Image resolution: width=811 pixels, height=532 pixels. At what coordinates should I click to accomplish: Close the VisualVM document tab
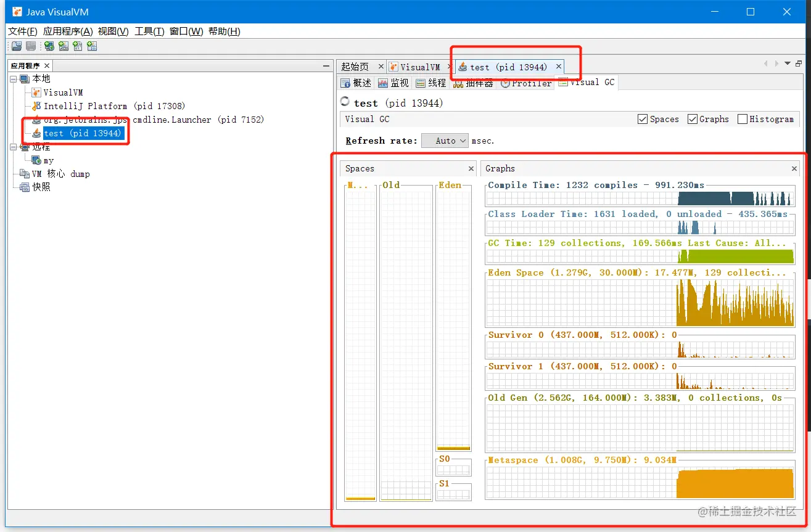448,67
